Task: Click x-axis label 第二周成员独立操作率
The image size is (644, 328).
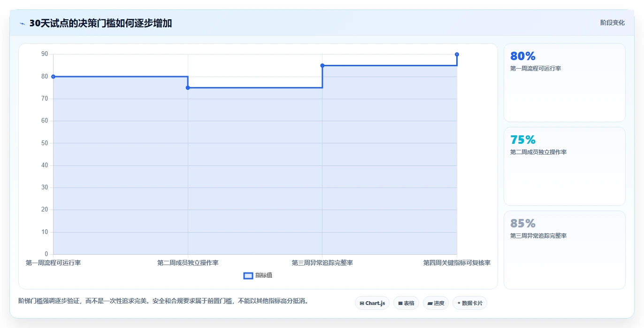Action: [188, 263]
